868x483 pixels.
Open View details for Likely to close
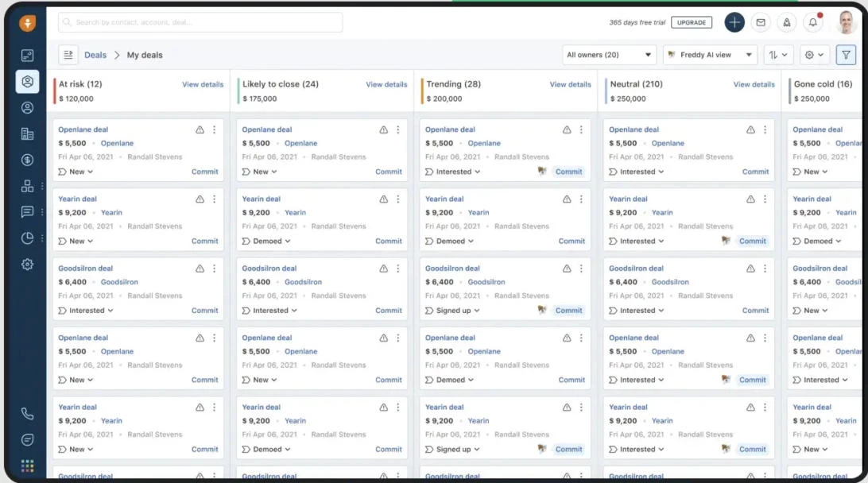[x=386, y=85]
